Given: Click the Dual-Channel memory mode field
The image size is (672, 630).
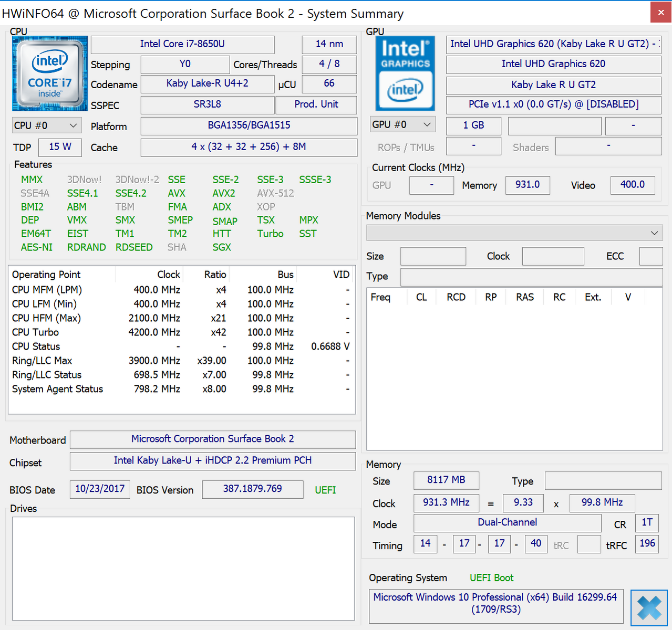Looking at the screenshot, I should (507, 523).
